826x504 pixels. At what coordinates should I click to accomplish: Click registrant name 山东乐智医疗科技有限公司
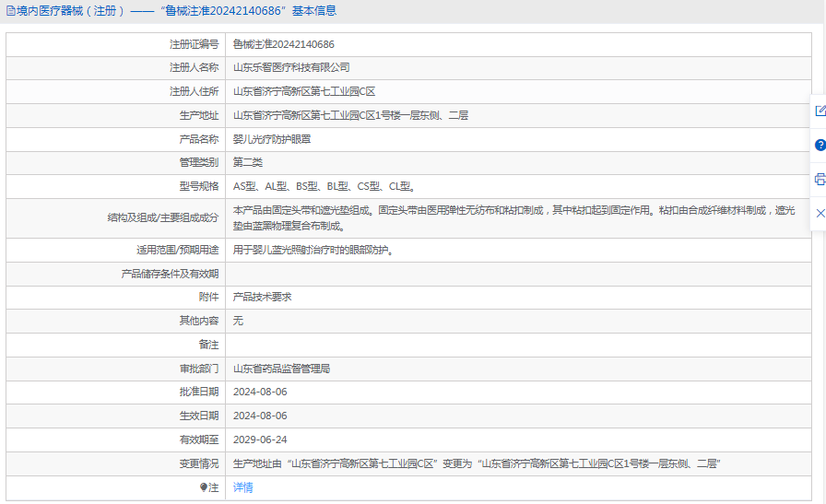pos(291,68)
